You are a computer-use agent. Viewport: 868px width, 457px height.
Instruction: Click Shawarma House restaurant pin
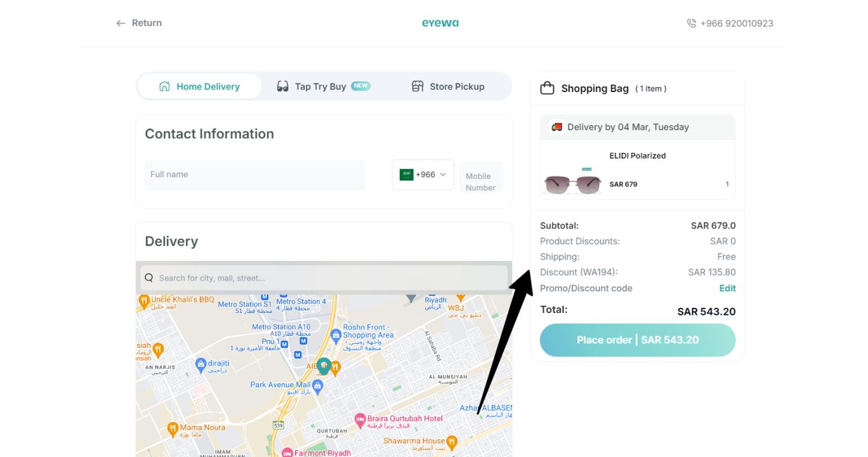(452, 441)
